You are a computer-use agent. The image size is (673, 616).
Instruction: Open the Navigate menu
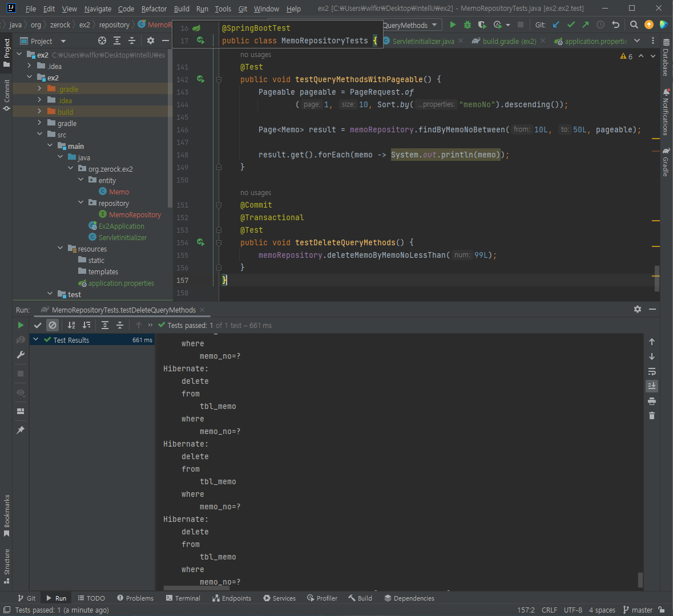[x=98, y=9]
